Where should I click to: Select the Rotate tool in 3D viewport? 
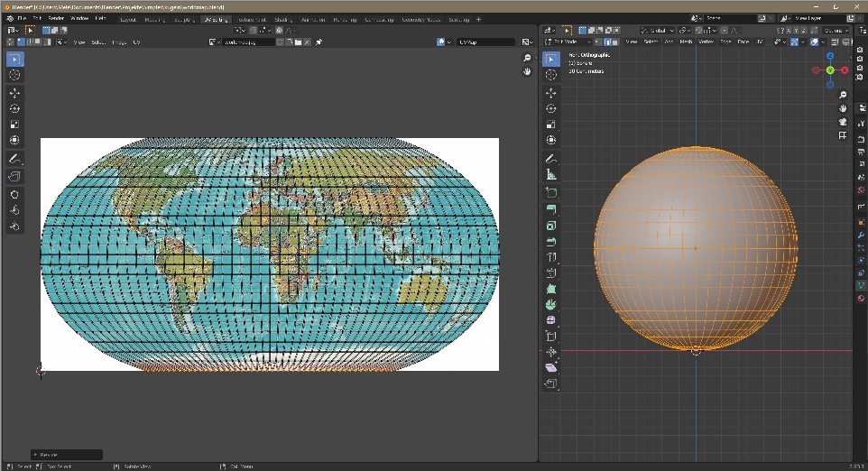(550, 109)
